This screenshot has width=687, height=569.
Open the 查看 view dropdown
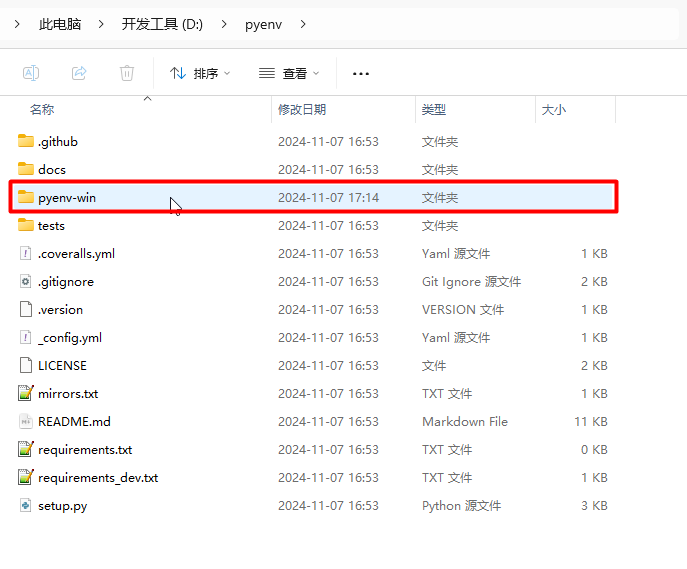[289, 73]
